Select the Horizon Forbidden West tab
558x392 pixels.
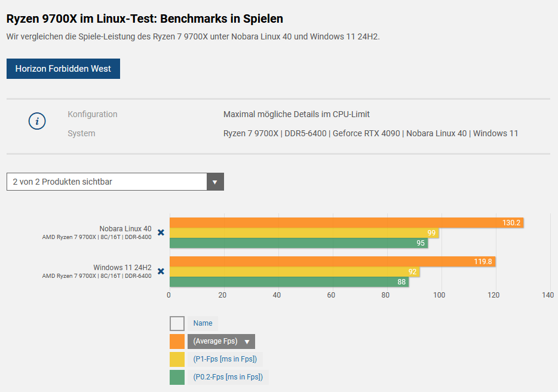coord(63,69)
